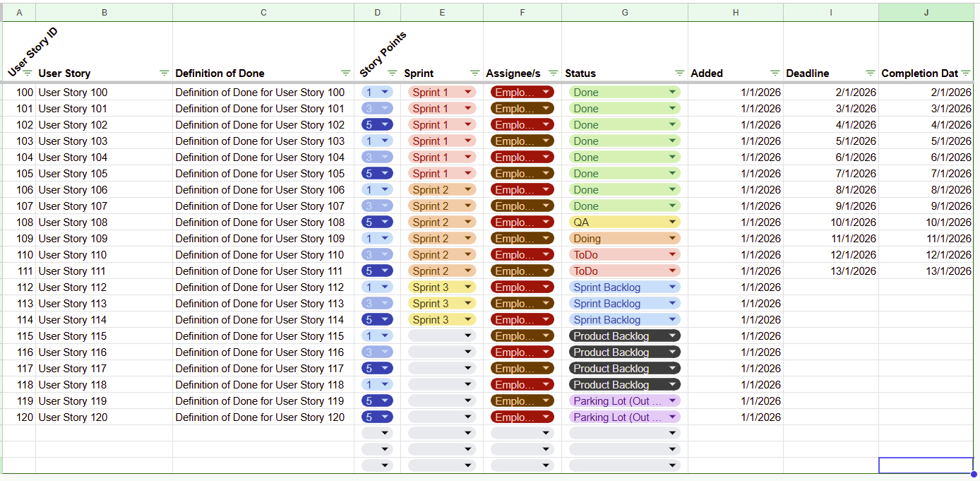Open the Completion Date filter icon
This screenshot has height=481, width=980.
click(966, 73)
